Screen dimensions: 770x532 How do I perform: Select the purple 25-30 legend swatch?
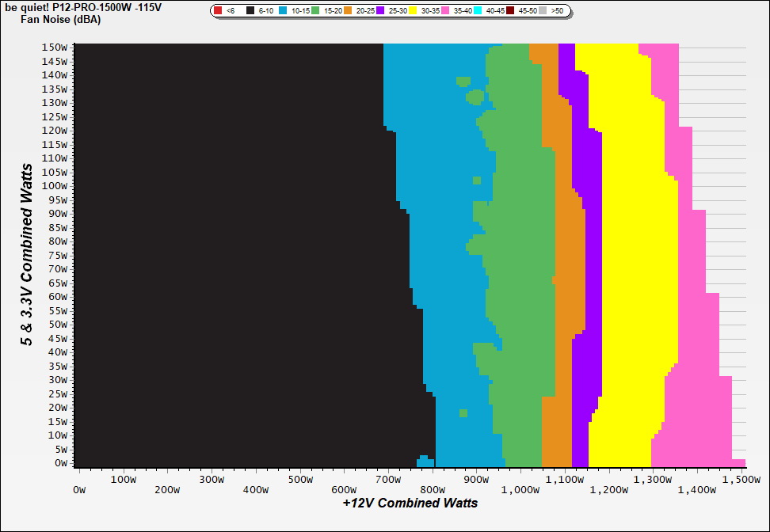tap(380, 11)
